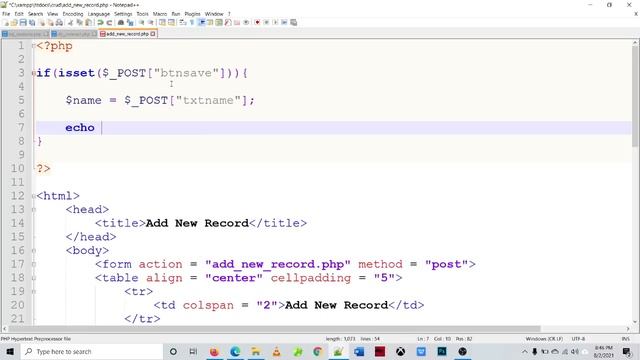
Task: Click the Cut scissors icon
Action: coord(70,22)
